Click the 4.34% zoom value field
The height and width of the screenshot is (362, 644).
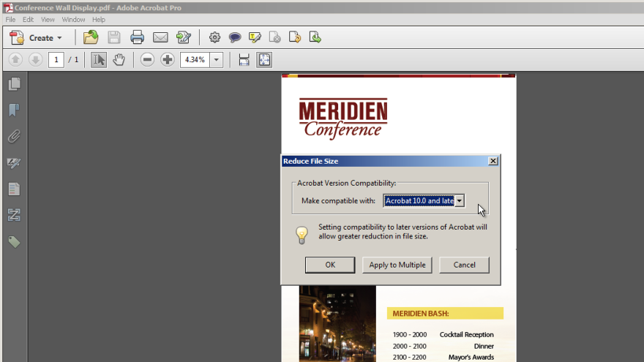pyautogui.click(x=195, y=60)
